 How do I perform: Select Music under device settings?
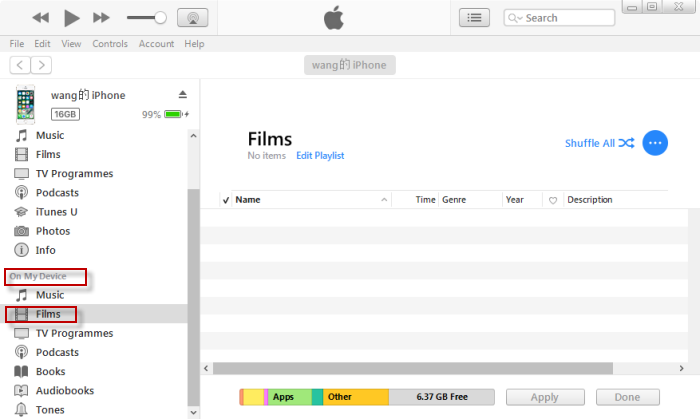point(50,135)
